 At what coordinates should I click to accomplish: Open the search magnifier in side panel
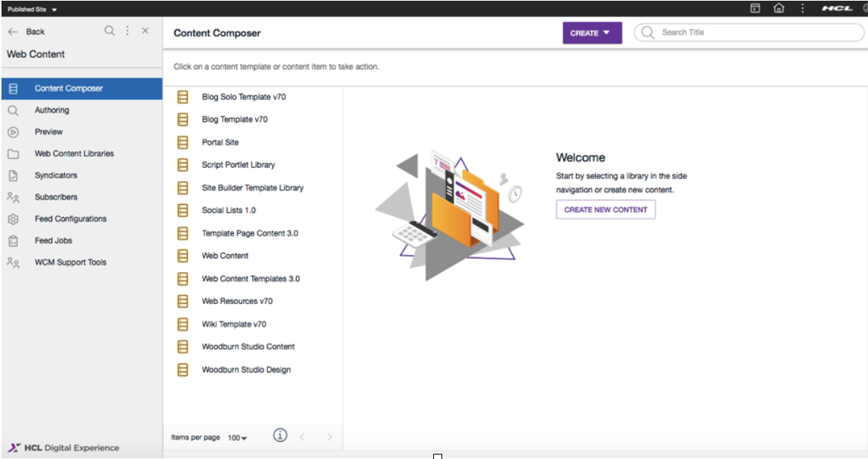point(109,31)
